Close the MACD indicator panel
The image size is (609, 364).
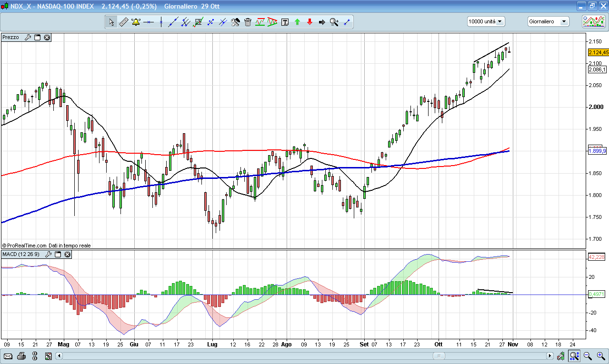[x=68, y=255]
